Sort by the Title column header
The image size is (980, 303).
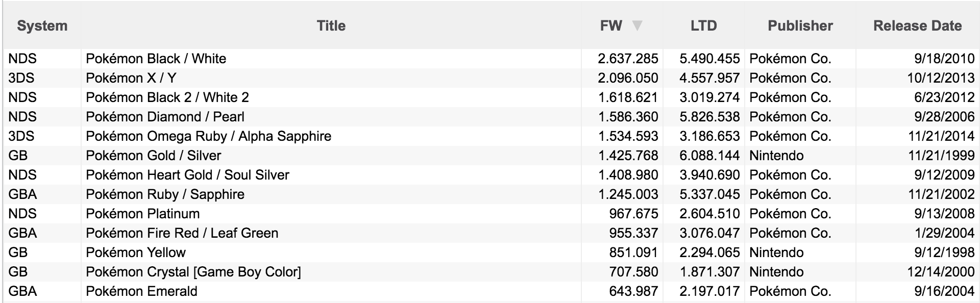point(331,26)
